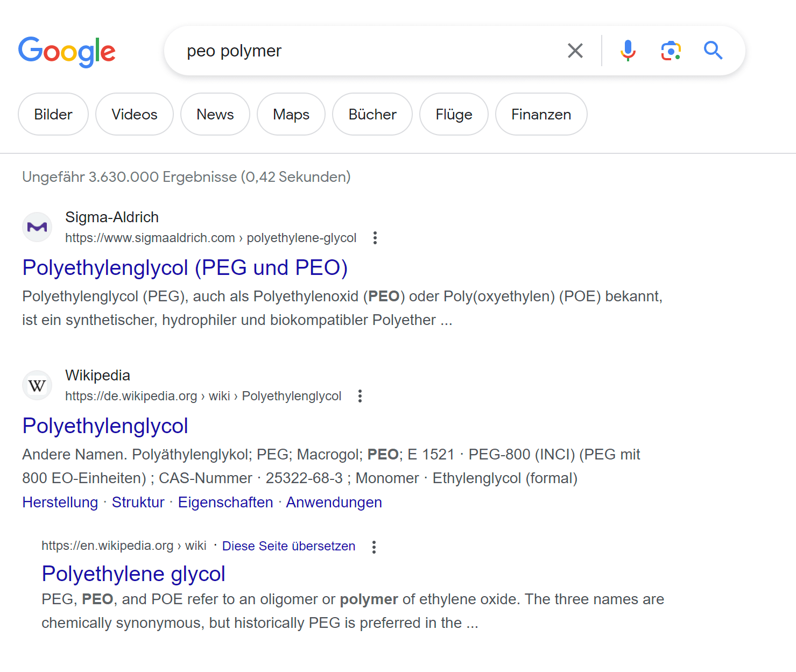Screen dimensions: 796x672
Task: Click the Wikipedia favicon
Action: (37, 385)
